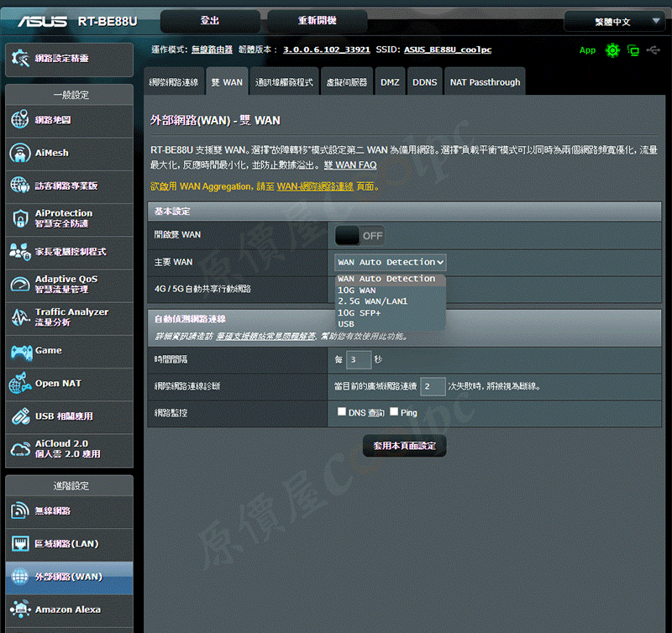The width and height of the screenshot is (672, 633).
Task: Click the Traffic Analyzer chart icon
Action: (x=19, y=317)
